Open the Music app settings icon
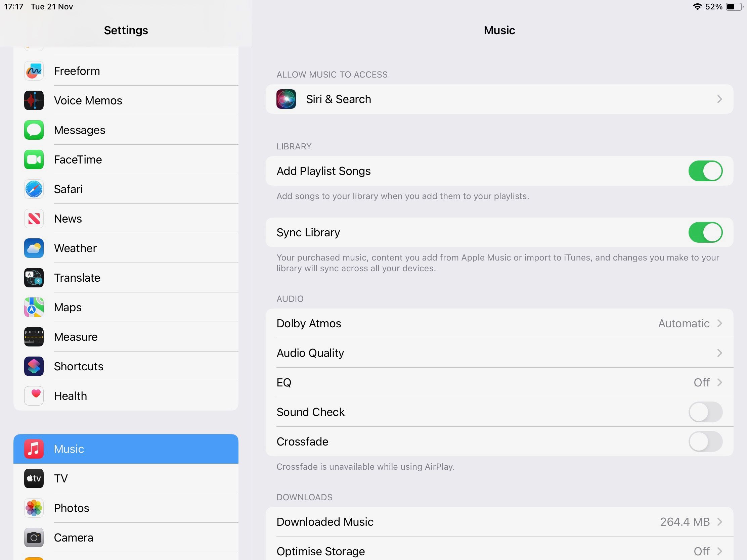Screen dimensions: 747x560 pos(34,448)
